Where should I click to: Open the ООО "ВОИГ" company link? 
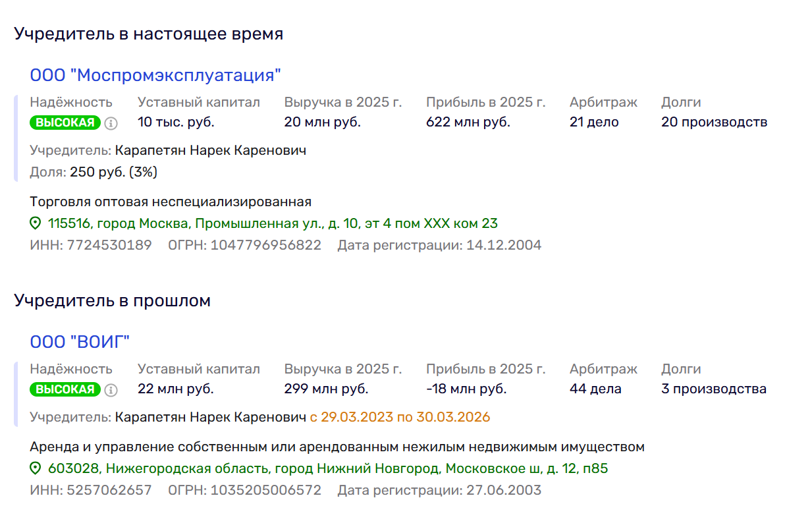click(x=80, y=342)
